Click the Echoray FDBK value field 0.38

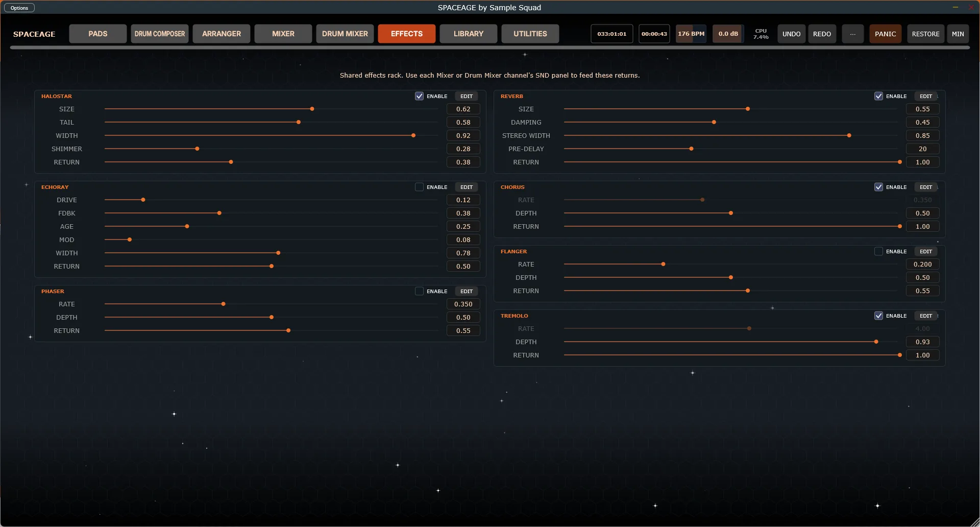tap(463, 213)
